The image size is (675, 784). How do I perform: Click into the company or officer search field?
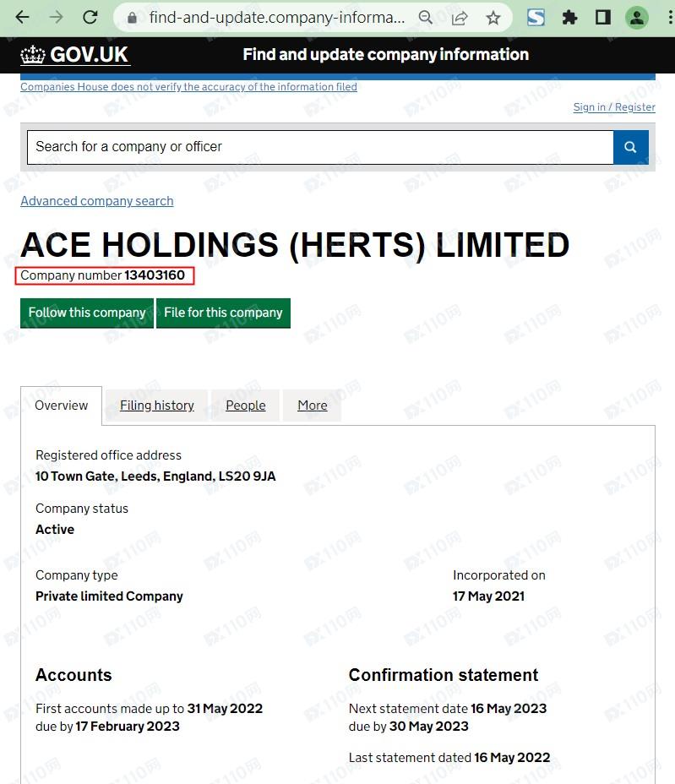[319, 147]
